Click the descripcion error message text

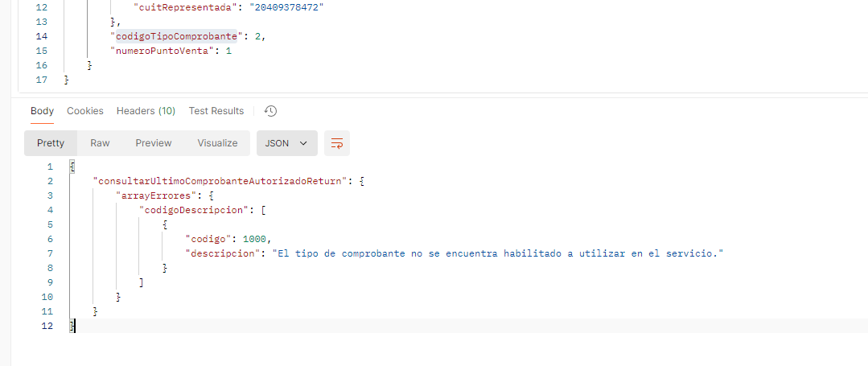[499, 253]
